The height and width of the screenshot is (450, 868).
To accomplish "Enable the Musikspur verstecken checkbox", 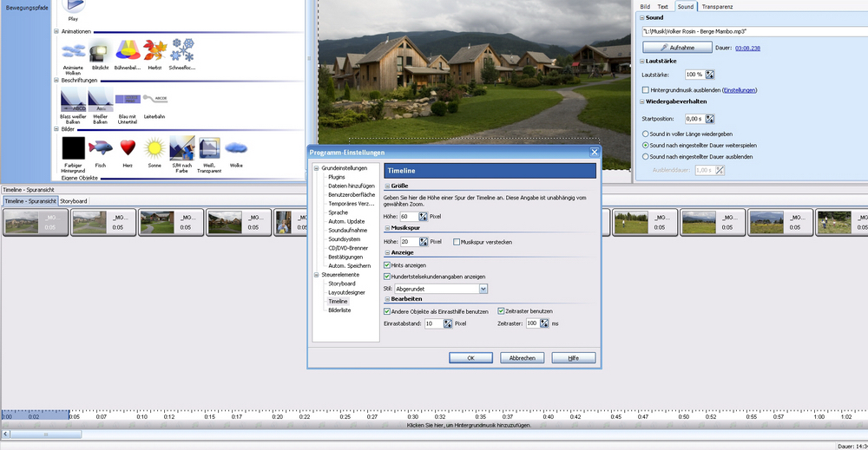I will click(x=457, y=242).
